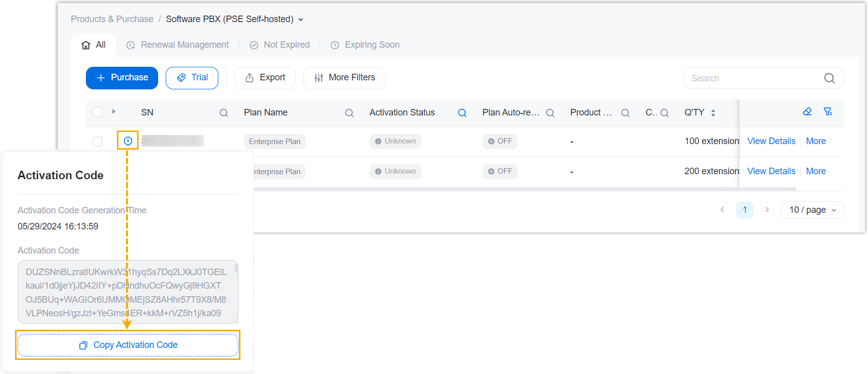Viewport: 868px width, 374px height.
Task: Check the first row's checkbox
Action: coord(97,142)
